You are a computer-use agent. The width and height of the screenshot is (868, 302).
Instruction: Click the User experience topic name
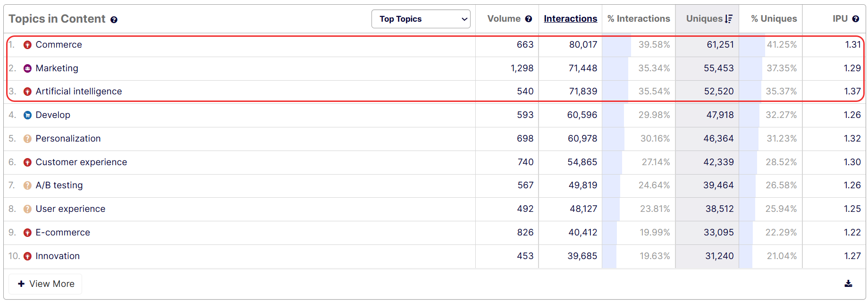coord(70,209)
